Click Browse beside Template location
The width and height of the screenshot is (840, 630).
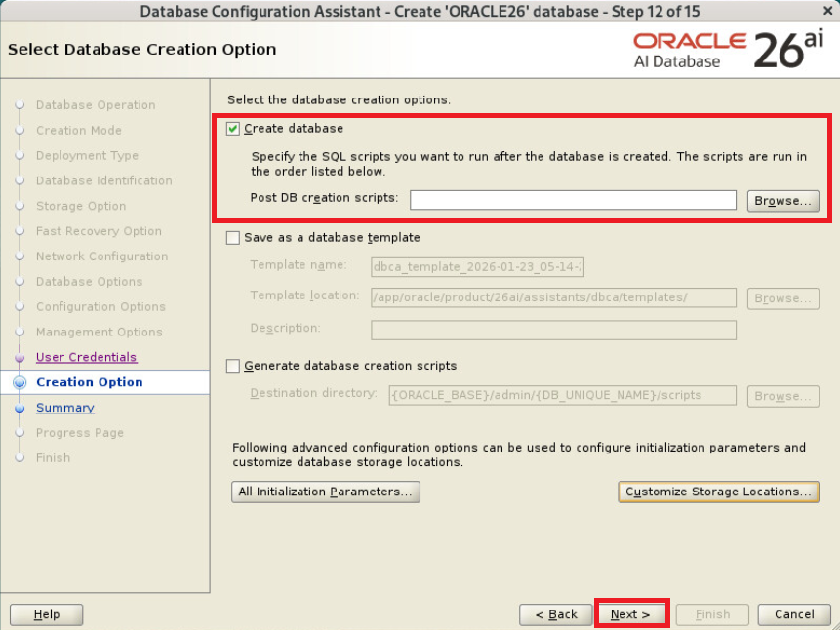pyautogui.click(x=782, y=298)
